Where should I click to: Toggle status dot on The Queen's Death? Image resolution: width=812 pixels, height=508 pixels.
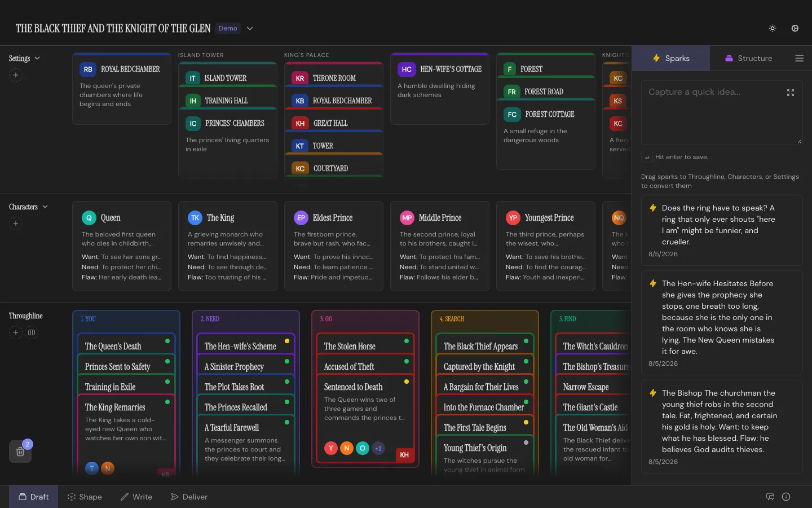167,341
